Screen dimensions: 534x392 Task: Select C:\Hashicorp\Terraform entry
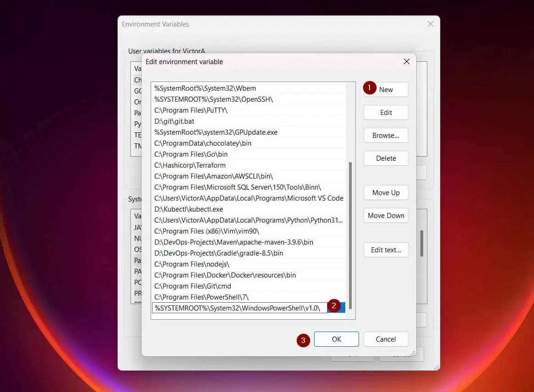[249, 165]
